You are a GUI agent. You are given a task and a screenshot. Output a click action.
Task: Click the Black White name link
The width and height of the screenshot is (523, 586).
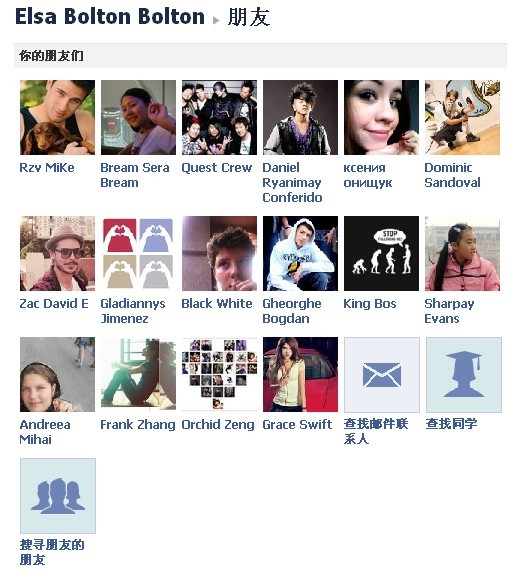(x=217, y=303)
